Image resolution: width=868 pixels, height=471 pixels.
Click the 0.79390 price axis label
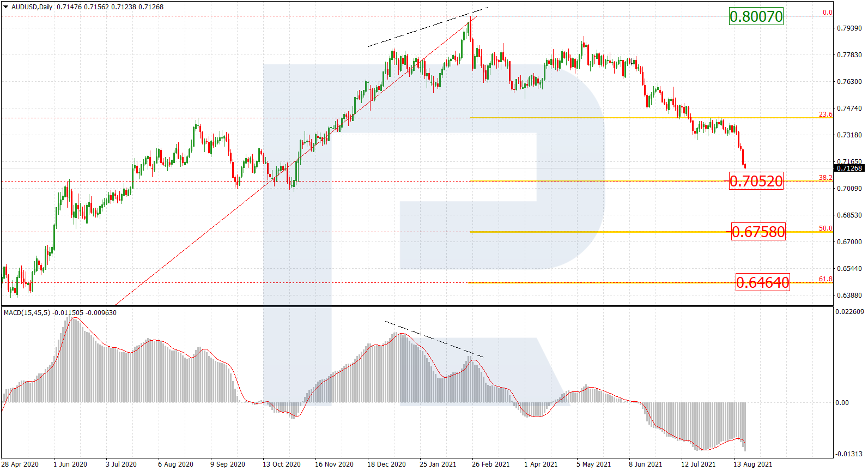pyautogui.click(x=849, y=28)
